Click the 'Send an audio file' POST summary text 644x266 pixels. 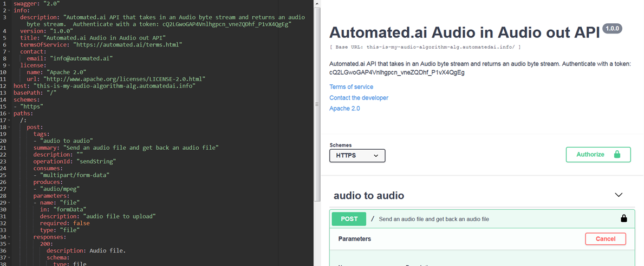434,220
